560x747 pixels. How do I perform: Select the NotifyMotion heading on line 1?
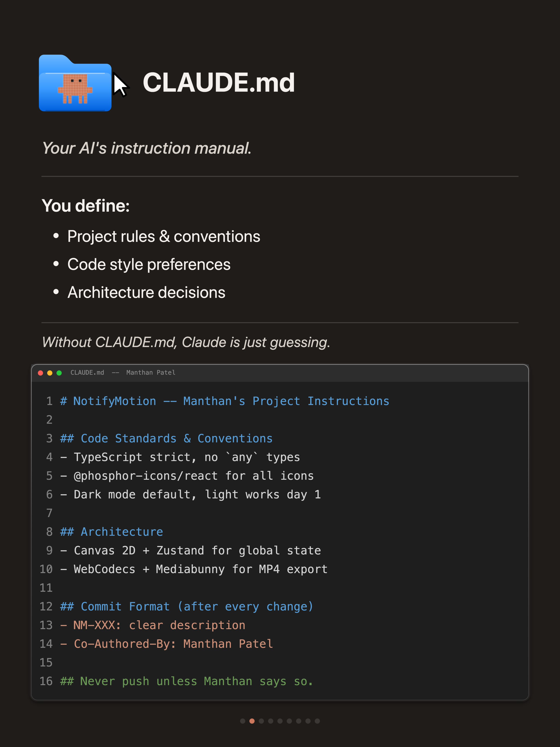tap(225, 401)
